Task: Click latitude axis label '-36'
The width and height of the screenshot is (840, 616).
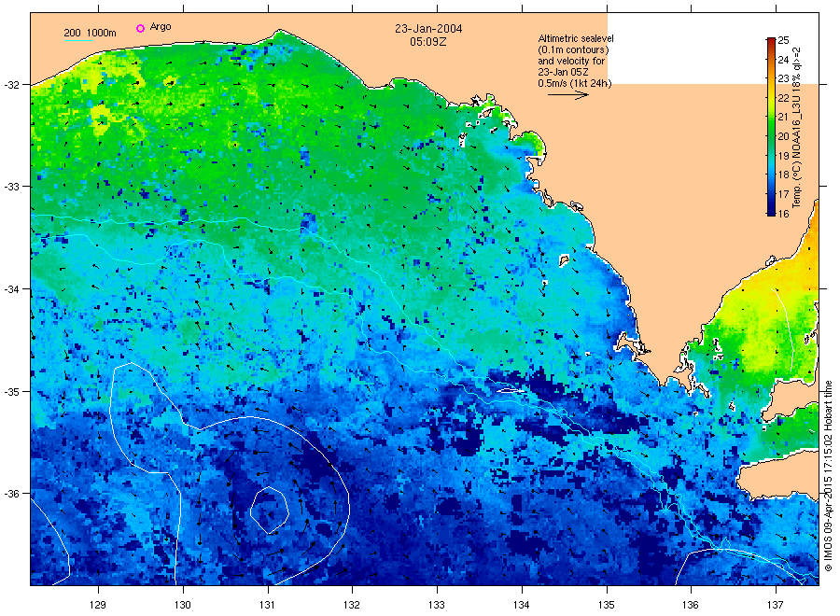Action: pyautogui.click(x=12, y=494)
